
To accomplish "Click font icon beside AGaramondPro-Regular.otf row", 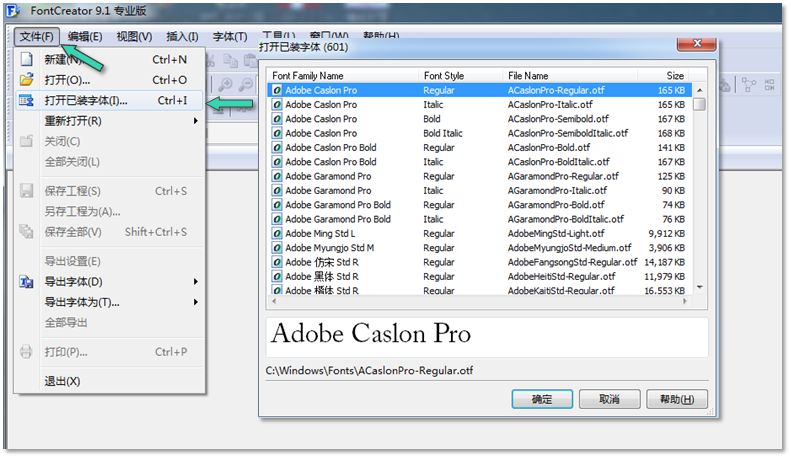I will (277, 177).
